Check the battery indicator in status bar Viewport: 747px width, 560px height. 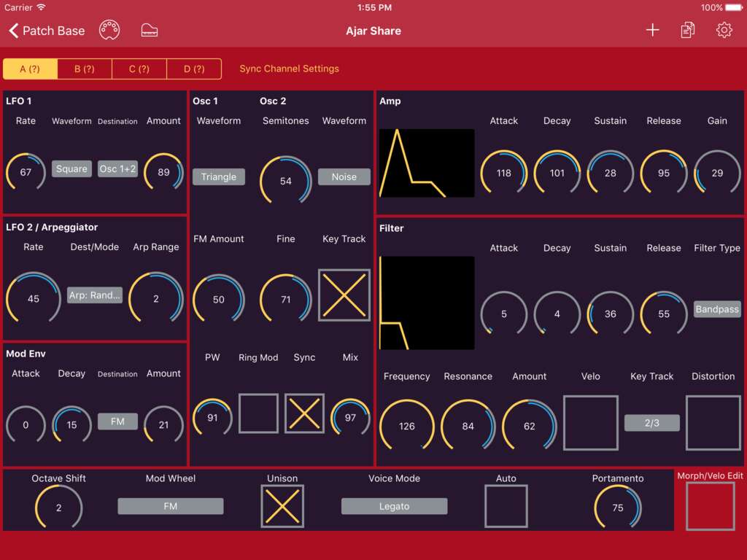click(x=734, y=7)
